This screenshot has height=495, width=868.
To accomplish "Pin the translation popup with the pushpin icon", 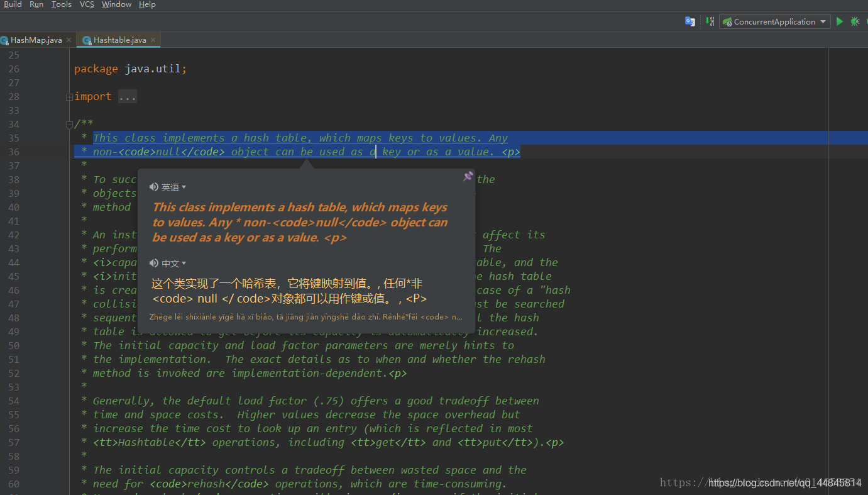I will (x=468, y=177).
